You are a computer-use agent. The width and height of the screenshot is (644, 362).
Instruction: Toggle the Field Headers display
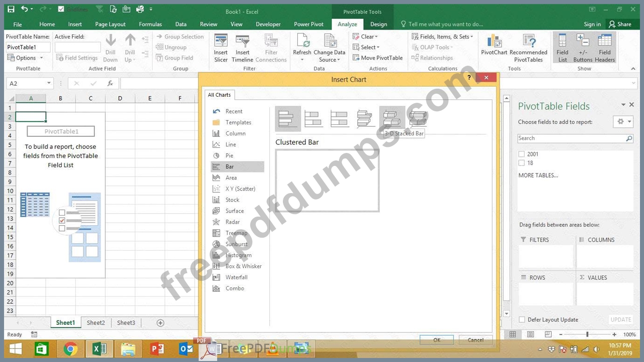605,49
